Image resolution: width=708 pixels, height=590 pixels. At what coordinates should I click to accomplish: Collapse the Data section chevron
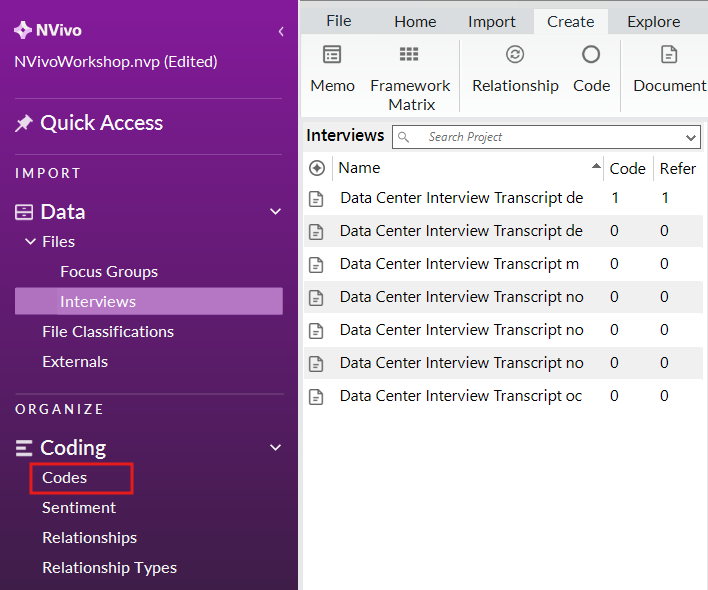click(275, 212)
